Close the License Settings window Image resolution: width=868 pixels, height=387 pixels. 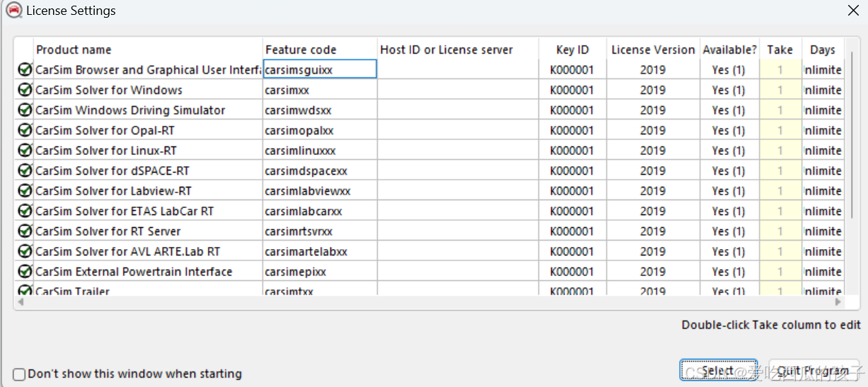pos(853,10)
